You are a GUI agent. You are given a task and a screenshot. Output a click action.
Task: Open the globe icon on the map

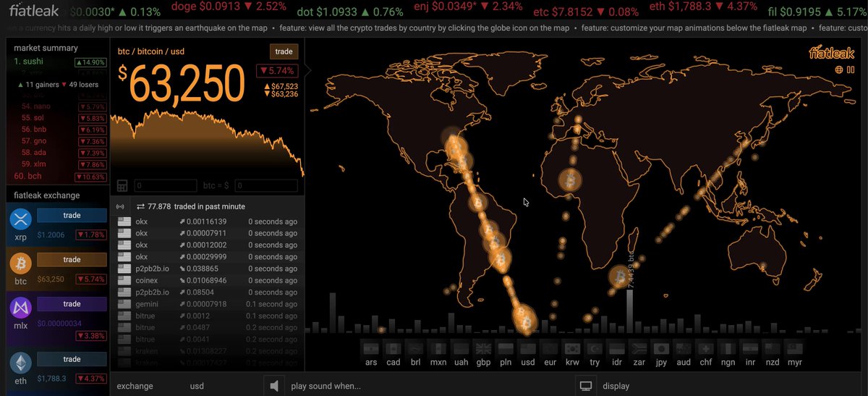tap(839, 69)
